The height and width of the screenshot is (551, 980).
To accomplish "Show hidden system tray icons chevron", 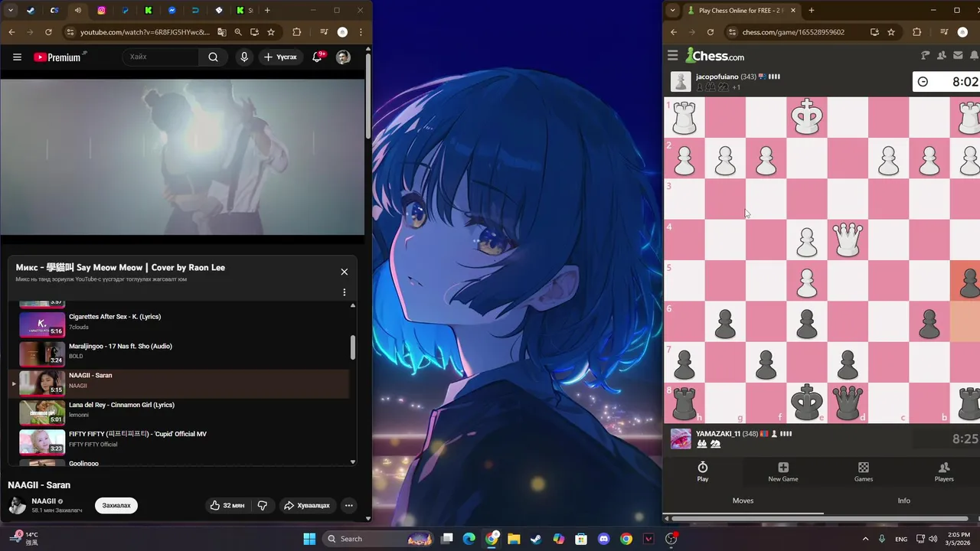I will 866,539.
